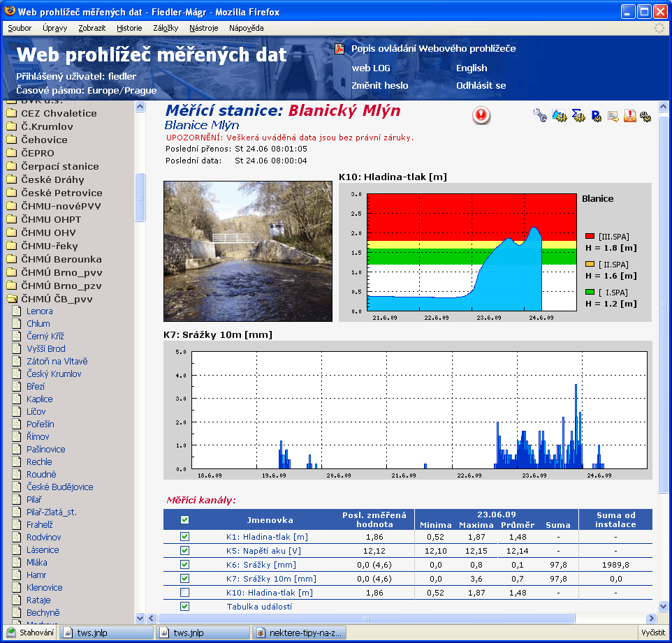Click the Odhlásit se link
This screenshot has width=672, height=643.
click(481, 85)
